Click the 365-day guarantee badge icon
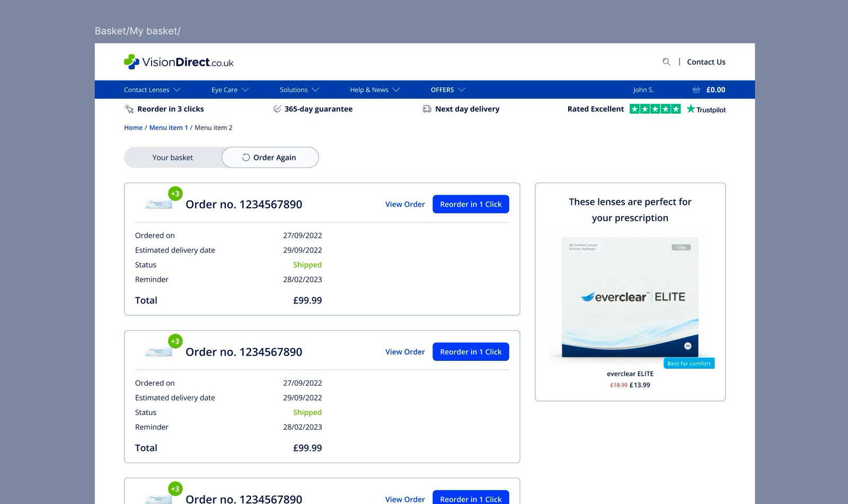 [277, 109]
